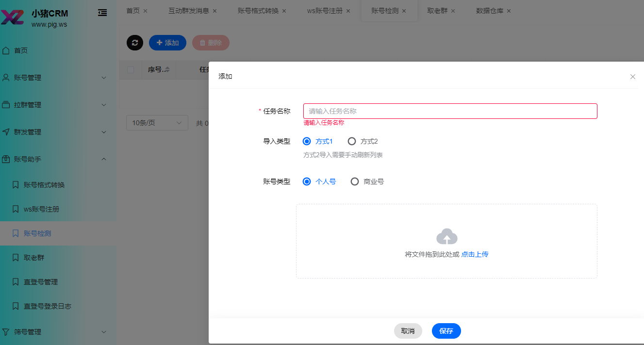
Task: Click the red 删除 button
Action: (x=211, y=43)
